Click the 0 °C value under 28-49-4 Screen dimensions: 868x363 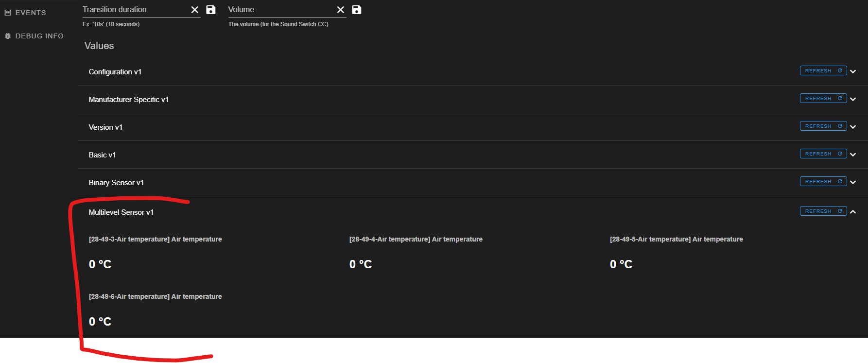click(x=361, y=264)
